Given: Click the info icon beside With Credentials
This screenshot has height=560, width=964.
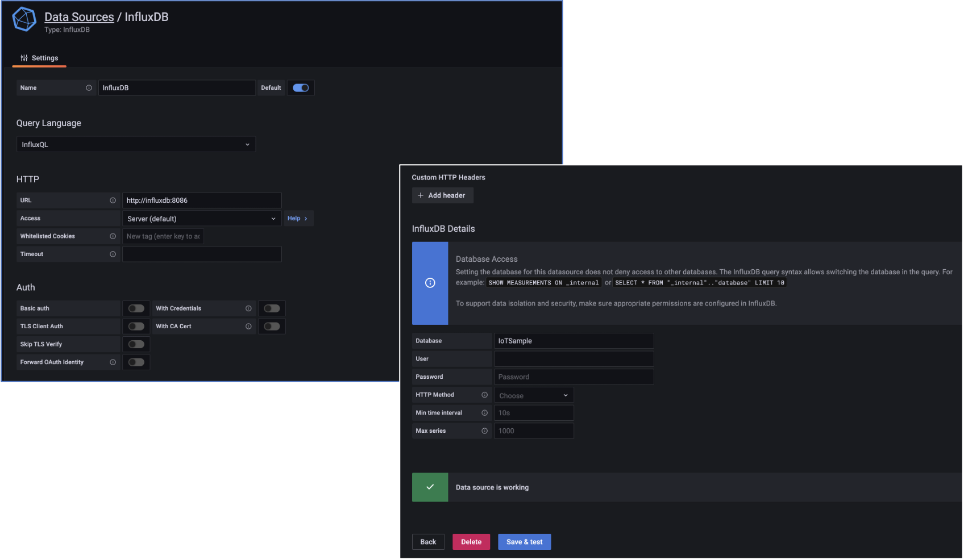Looking at the screenshot, I should click(x=248, y=308).
